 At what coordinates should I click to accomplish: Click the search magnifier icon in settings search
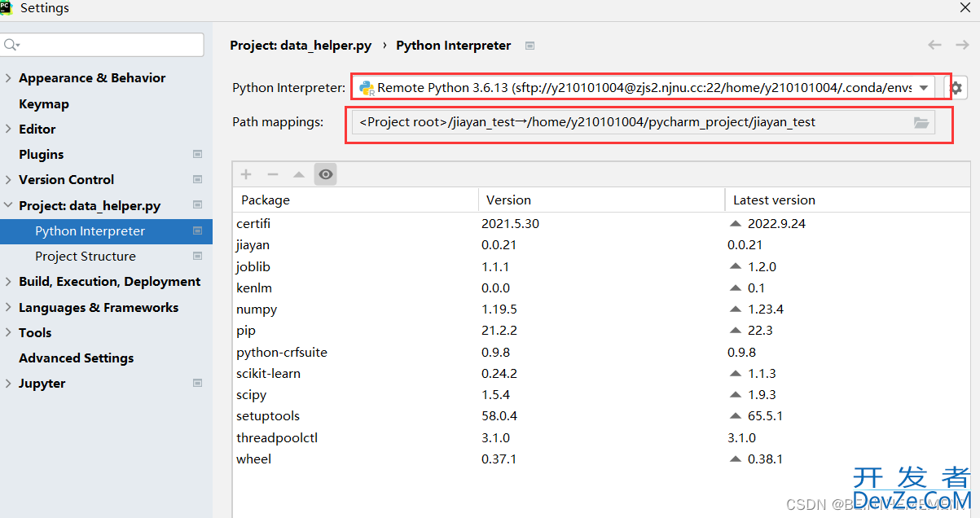point(11,45)
